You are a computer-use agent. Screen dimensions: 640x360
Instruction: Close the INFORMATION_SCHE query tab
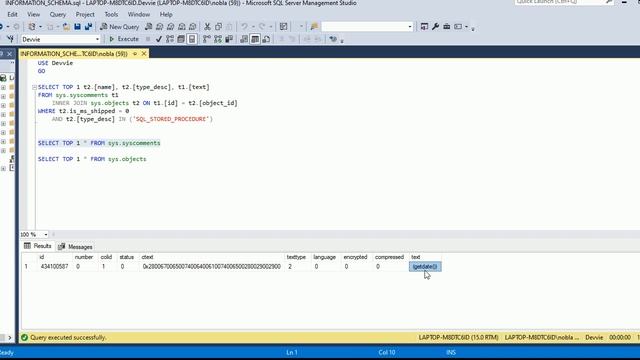pos(144,54)
